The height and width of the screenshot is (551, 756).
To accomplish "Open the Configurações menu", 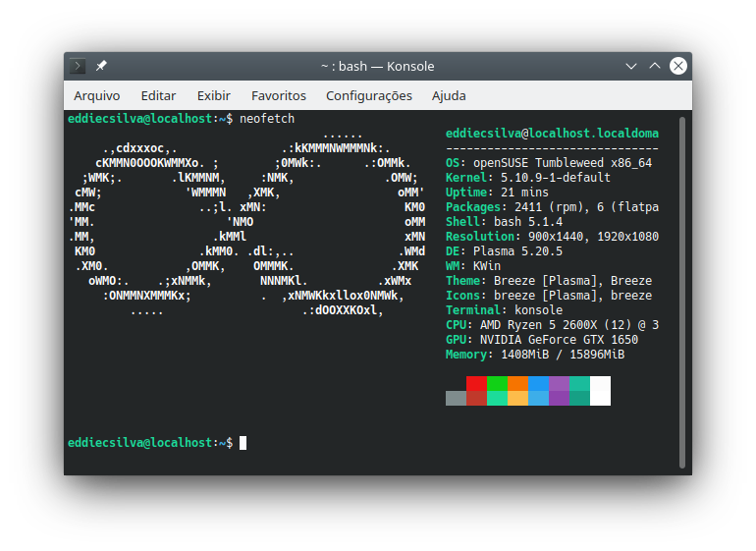I will point(369,95).
